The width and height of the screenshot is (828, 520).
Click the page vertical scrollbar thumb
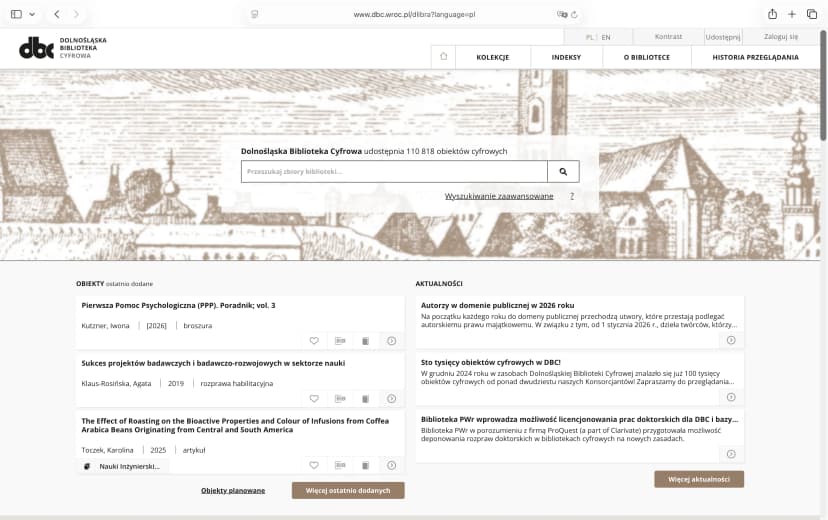823,86
